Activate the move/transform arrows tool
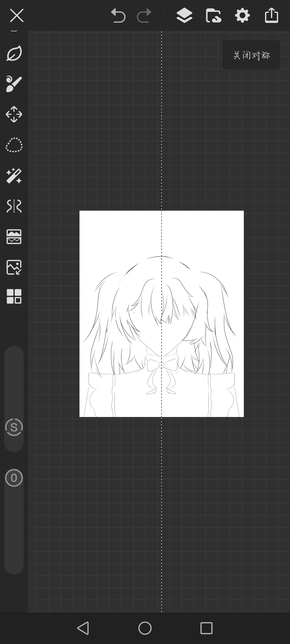 (14, 115)
